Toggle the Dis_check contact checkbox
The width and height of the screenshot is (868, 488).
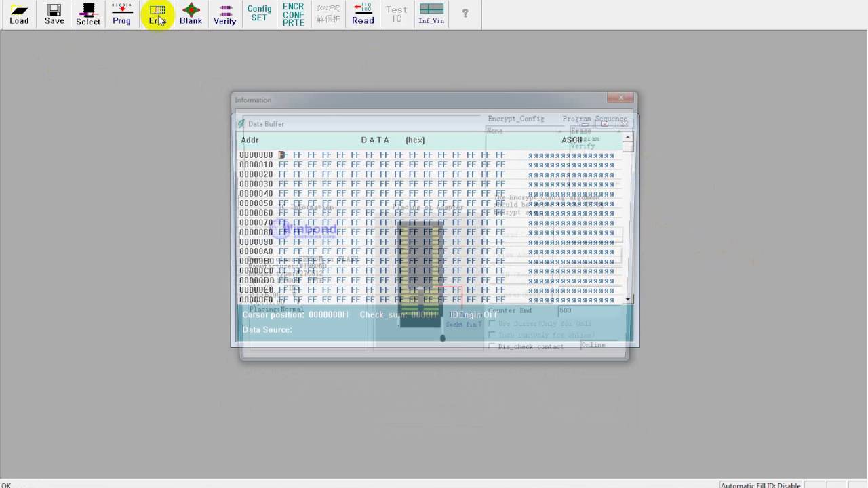coord(492,346)
